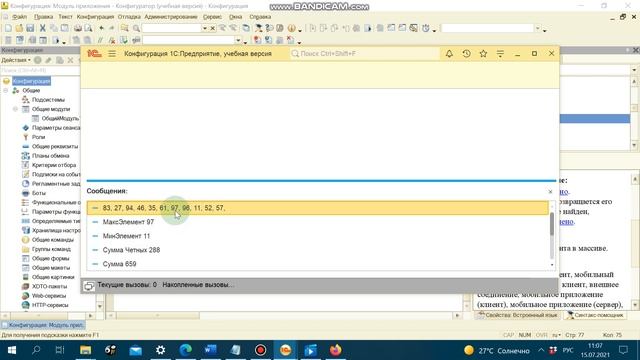The height and width of the screenshot is (360, 640).
Task: Click the 1C logo icon in the window header
Action: coord(94,53)
